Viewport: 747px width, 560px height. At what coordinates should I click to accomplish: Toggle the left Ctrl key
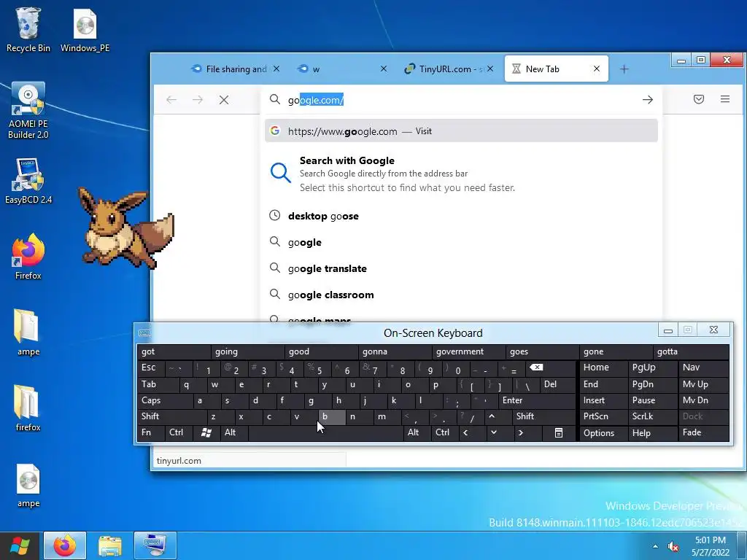coord(179,432)
